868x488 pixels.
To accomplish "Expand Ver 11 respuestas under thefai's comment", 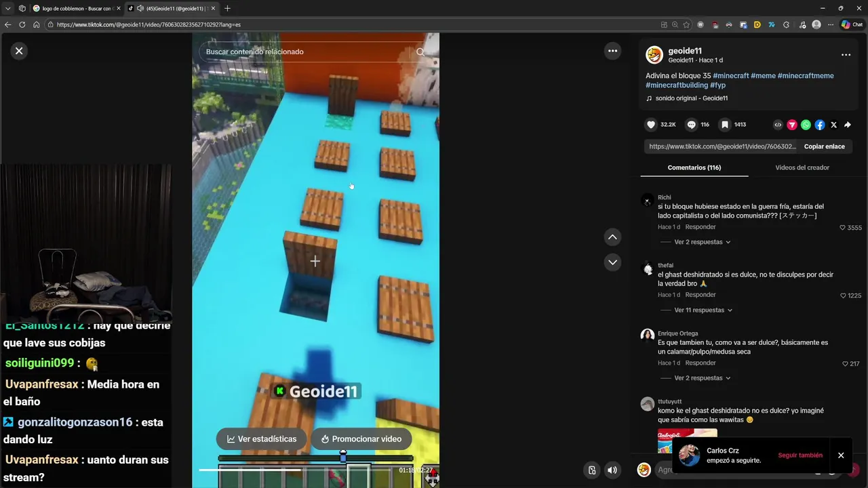I will 703,310.
